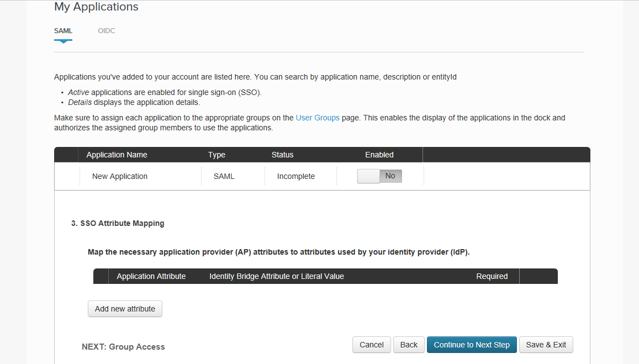This screenshot has height=364, width=639.
Task: Click the Application Attribute column header
Action: click(151, 276)
